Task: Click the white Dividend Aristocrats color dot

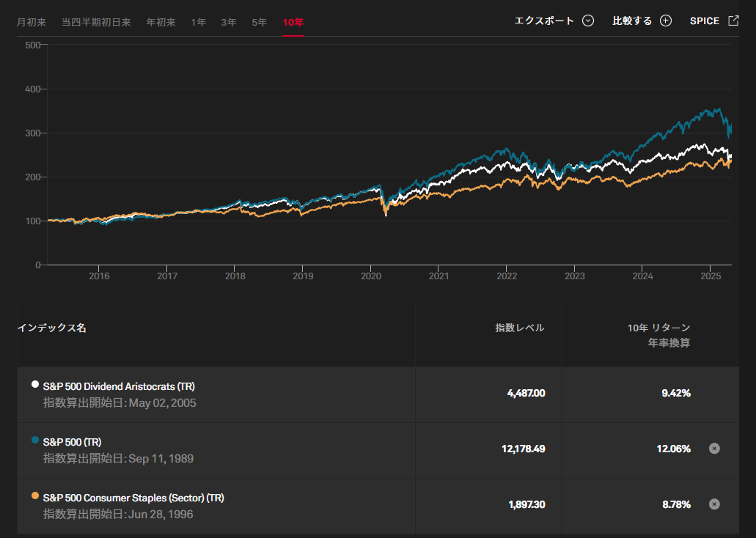Action: (34, 384)
